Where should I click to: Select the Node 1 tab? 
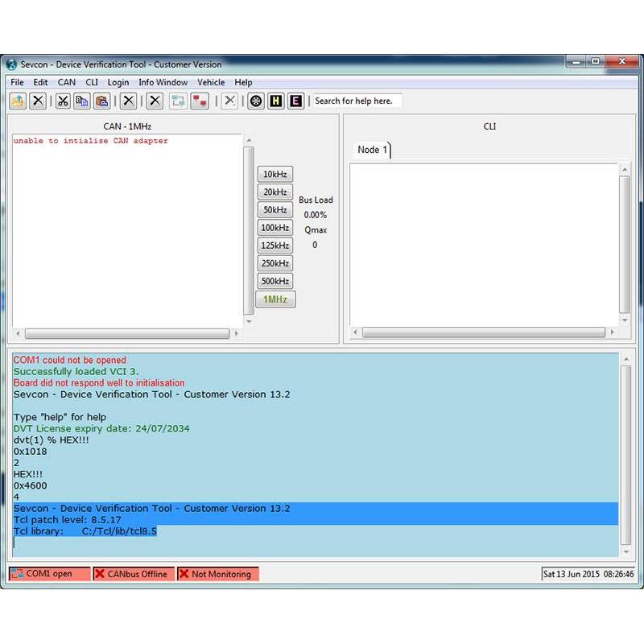[x=372, y=150]
